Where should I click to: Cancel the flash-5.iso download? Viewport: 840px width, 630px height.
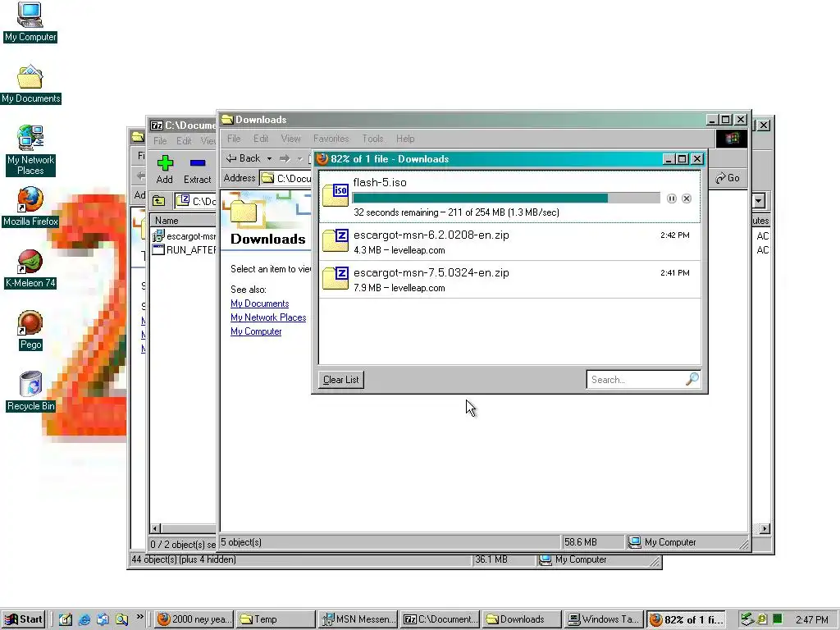click(x=687, y=199)
